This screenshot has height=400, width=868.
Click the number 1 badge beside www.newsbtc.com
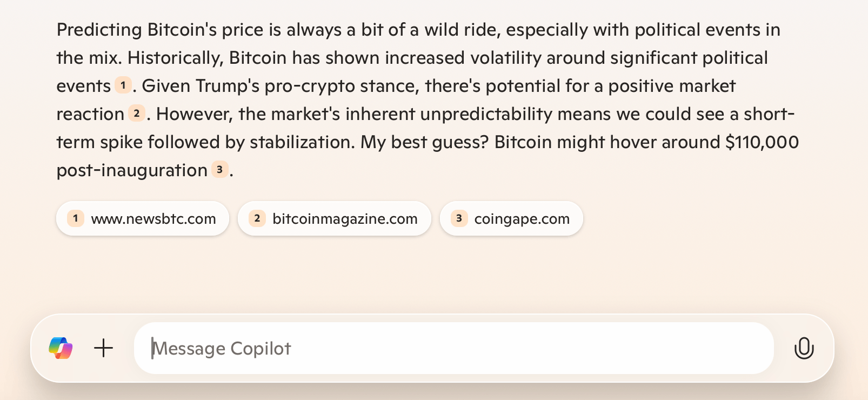[x=76, y=218]
